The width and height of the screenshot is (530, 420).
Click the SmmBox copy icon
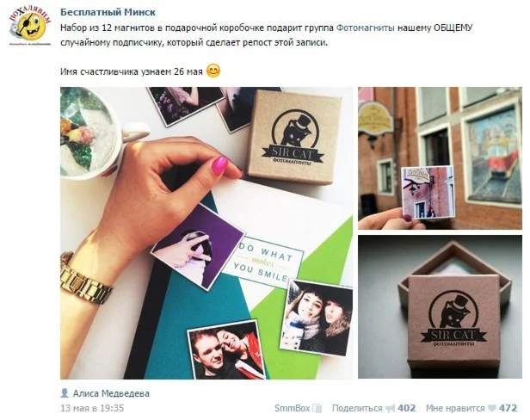coord(317,408)
